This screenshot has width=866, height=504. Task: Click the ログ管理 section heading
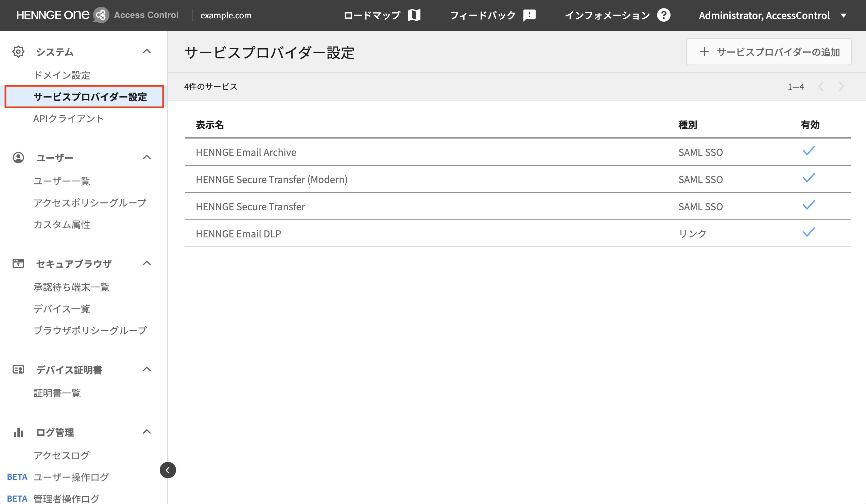click(55, 432)
